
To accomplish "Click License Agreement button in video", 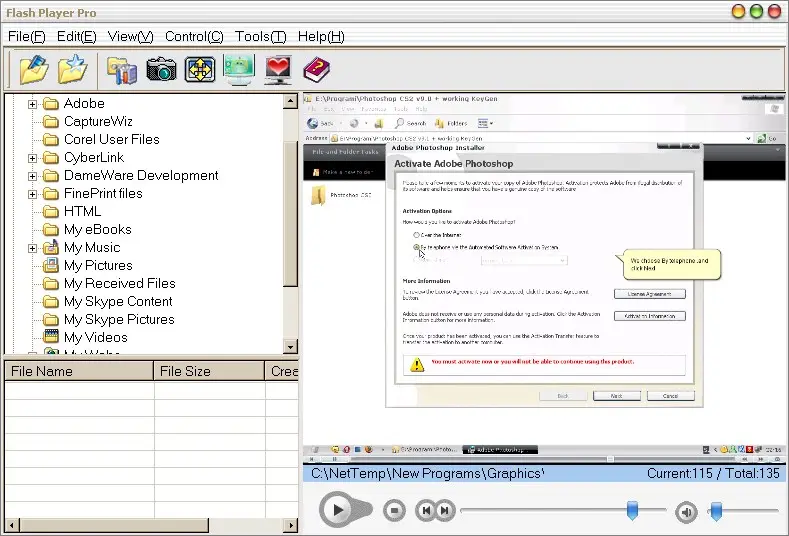I will pyautogui.click(x=650, y=294).
